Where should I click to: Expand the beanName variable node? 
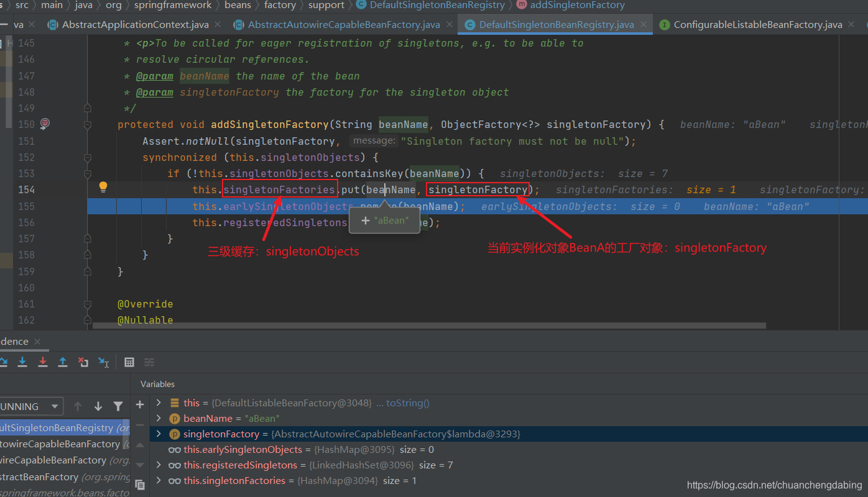click(159, 418)
